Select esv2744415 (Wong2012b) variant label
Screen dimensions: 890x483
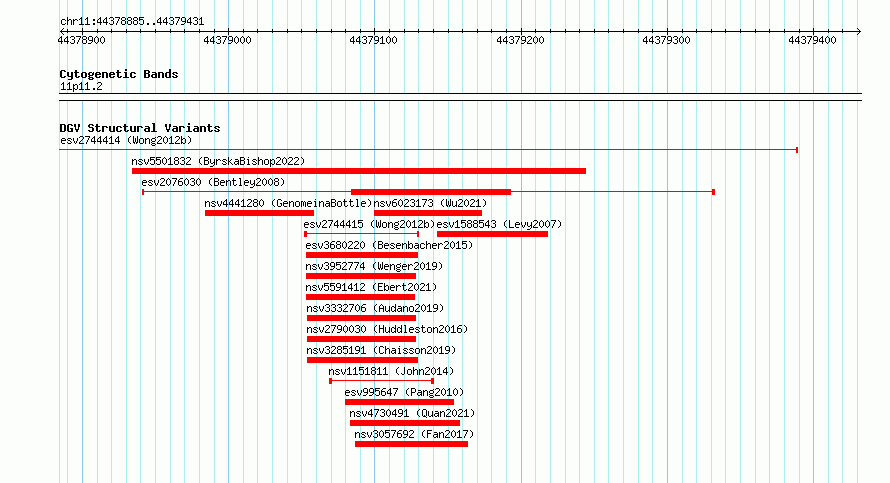pos(369,224)
